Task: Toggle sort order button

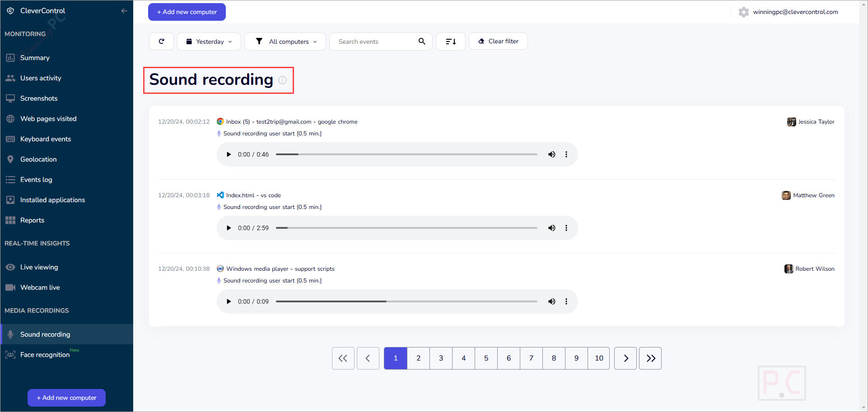Action: [x=451, y=42]
